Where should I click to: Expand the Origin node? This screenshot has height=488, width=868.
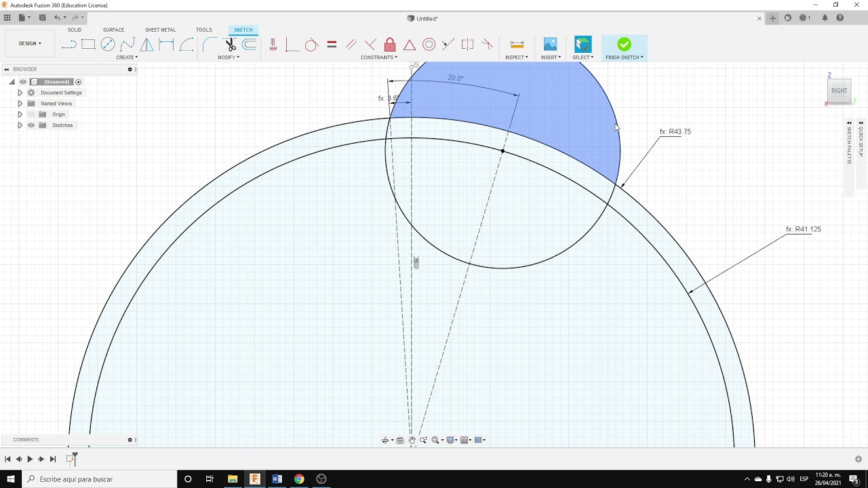click(20, 115)
